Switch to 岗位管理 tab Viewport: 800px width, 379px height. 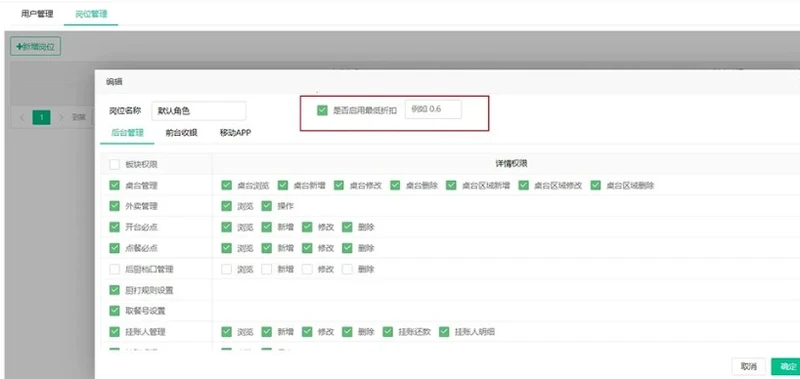[x=91, y=14]
